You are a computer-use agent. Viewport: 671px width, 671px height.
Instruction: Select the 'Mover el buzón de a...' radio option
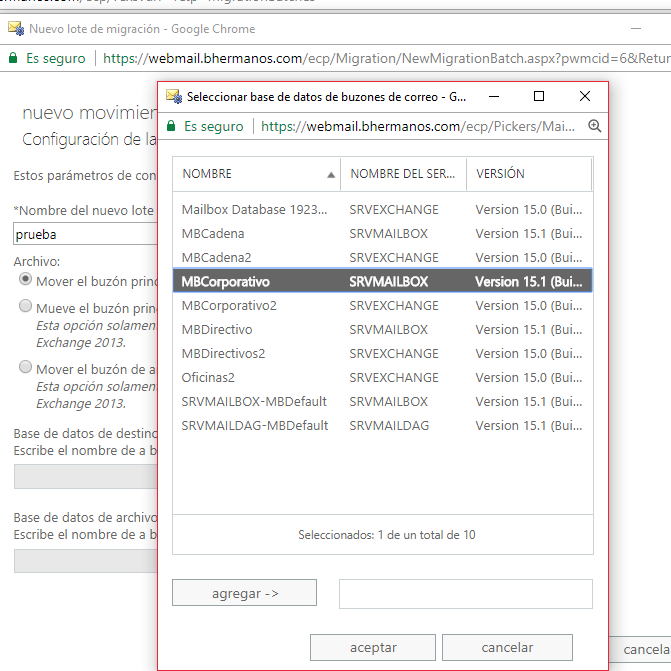pyautogui.click(x=25, y=367)
